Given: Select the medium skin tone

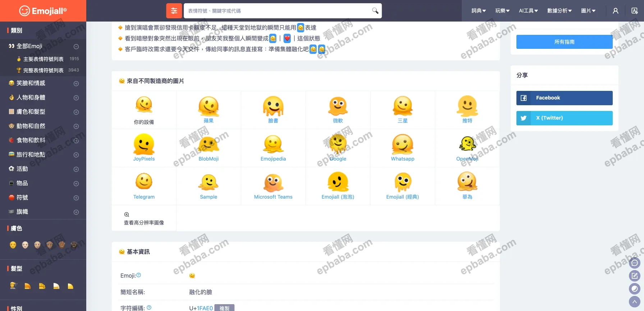Looking at the screenshot, I should coord(50,245).
